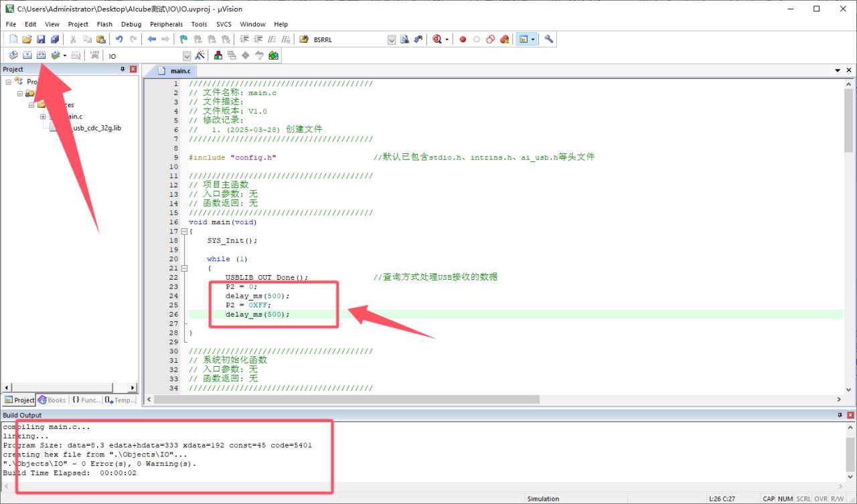
Task: Open the debug button dropdown arrow
Action: [447, 39]
